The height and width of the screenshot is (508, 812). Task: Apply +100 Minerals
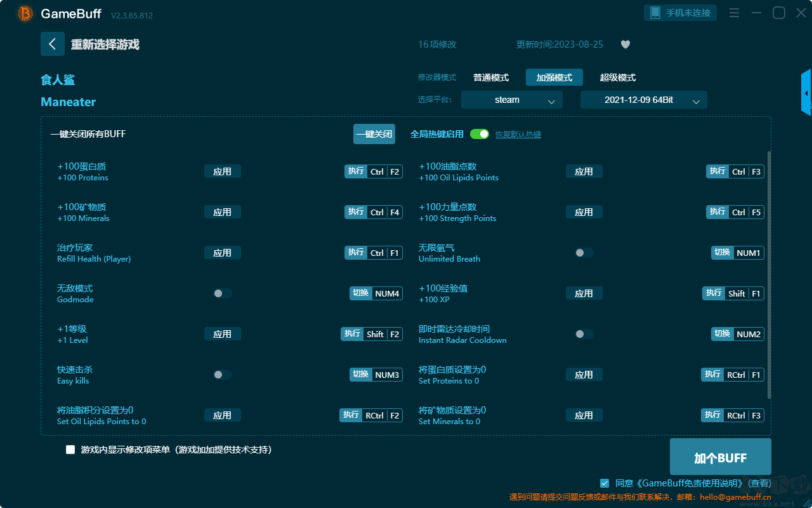point(223,212)
